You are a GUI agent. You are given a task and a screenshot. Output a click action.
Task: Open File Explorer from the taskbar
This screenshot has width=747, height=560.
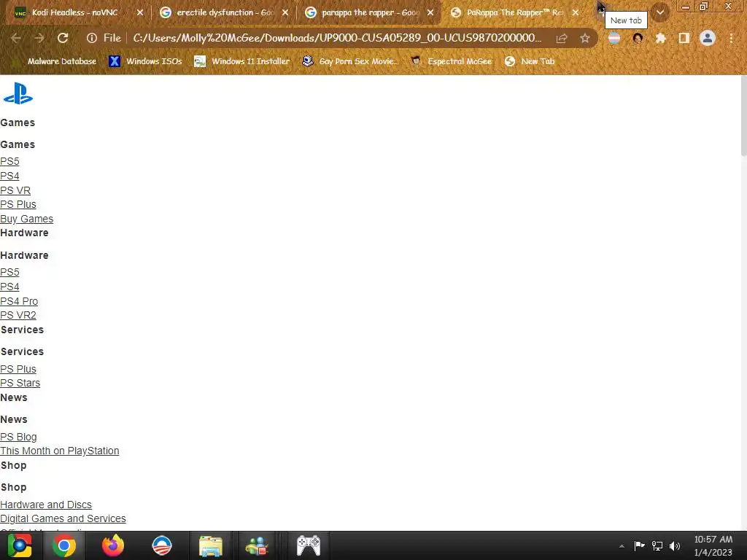click(211, 545)
